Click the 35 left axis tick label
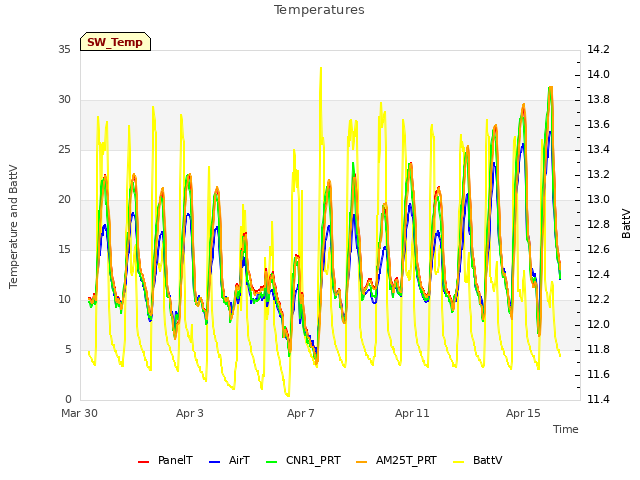This screenshot has height=480, width=640. [64, 50]
